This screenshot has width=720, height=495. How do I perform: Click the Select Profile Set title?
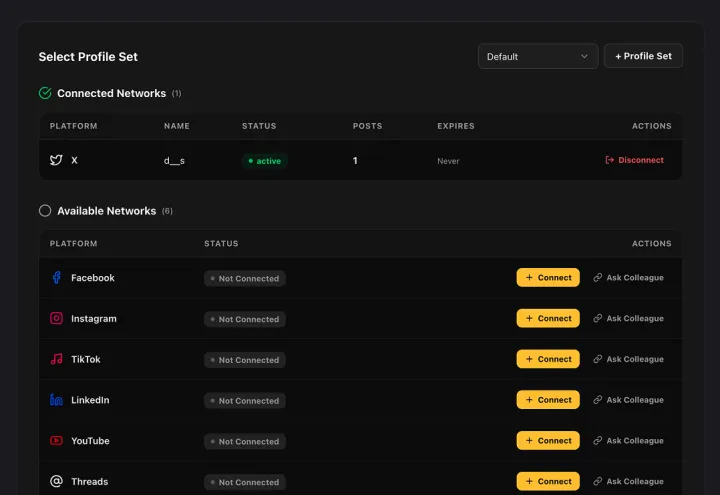(88, 56)
